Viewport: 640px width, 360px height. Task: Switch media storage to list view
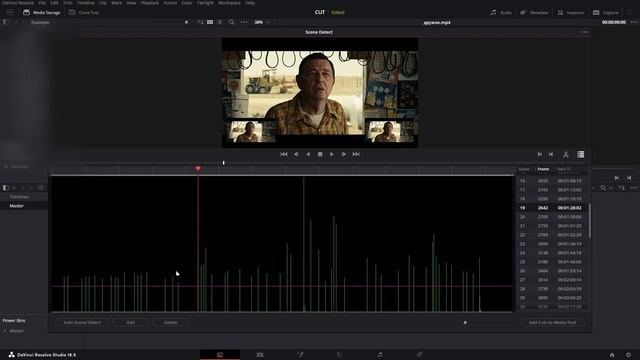point(220,22)
